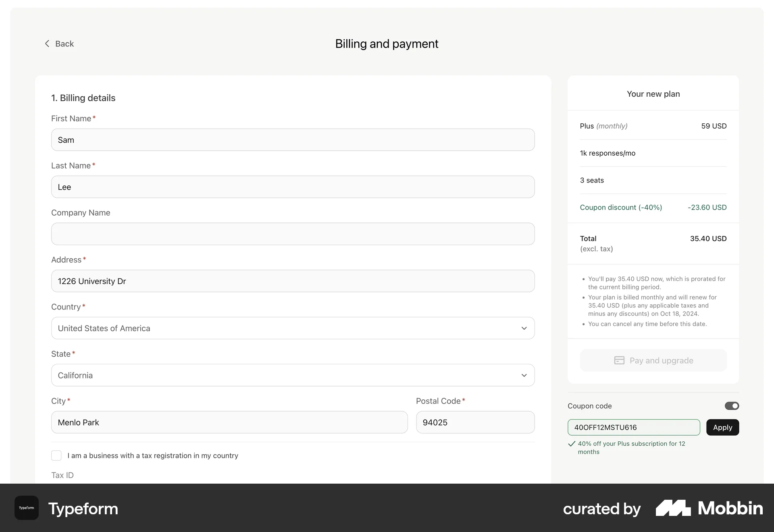
Task: Click the Apply coupon button
Action: tap(722, 427)
